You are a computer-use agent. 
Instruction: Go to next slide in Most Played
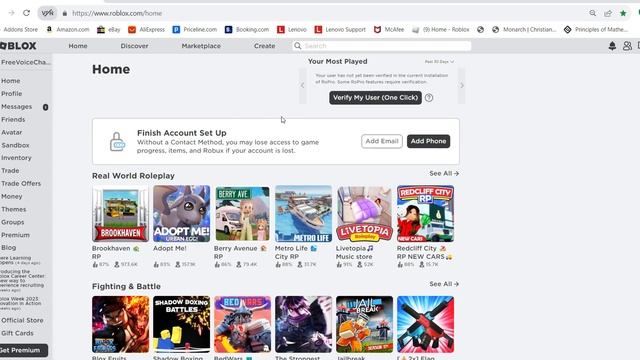pyautogui.click(x=462, y=86)
